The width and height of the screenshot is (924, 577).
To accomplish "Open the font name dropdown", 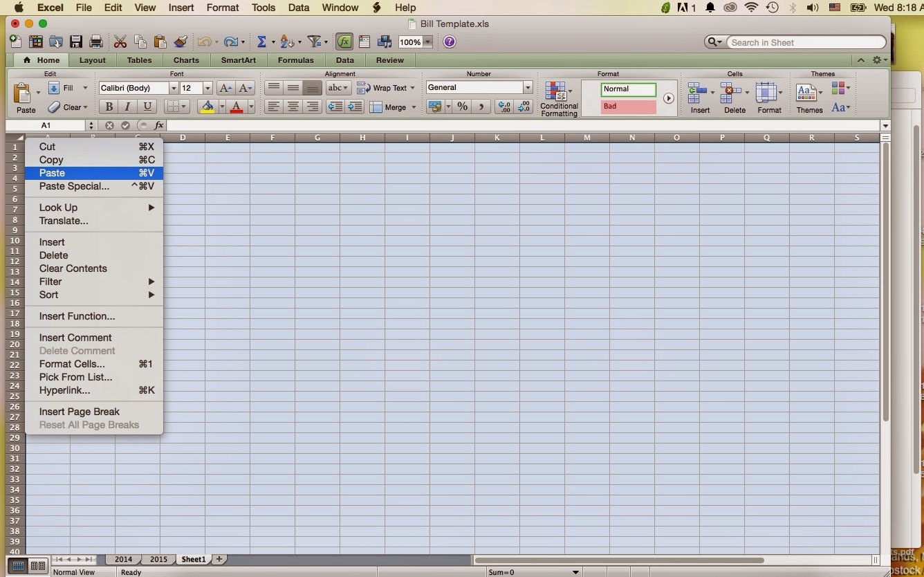I will [174, 88].
